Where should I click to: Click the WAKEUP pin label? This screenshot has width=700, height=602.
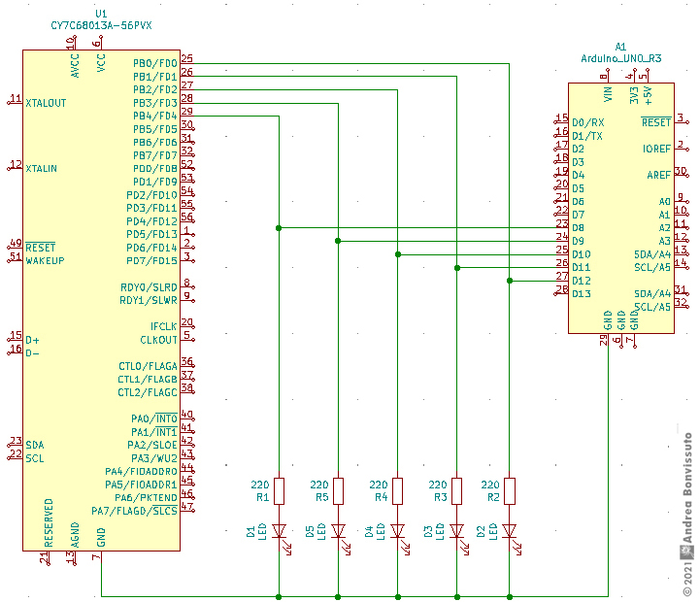click(45, 261)
